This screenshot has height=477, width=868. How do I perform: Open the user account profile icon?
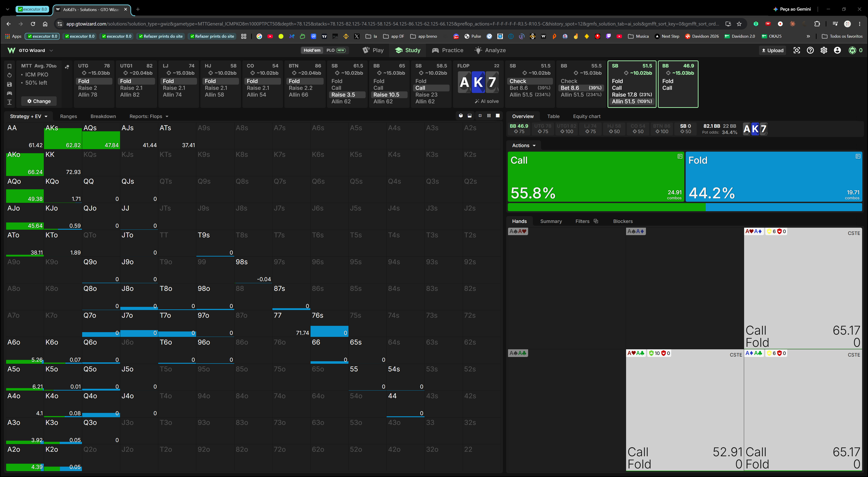[837, 50]
